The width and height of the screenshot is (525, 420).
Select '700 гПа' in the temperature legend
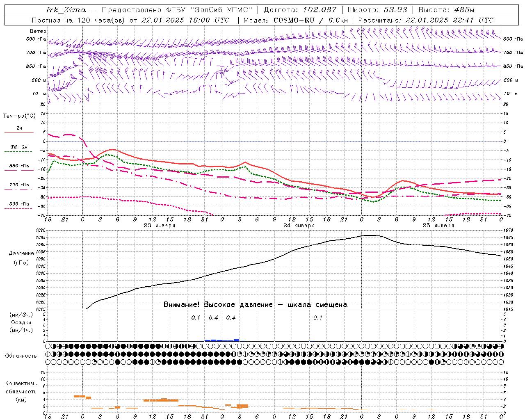[x=19, y=185]
